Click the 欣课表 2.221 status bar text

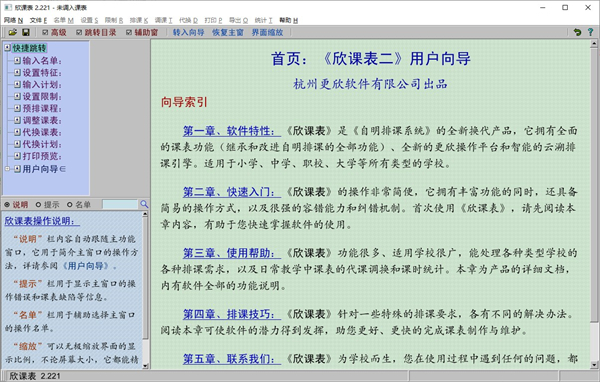(34, 376)
